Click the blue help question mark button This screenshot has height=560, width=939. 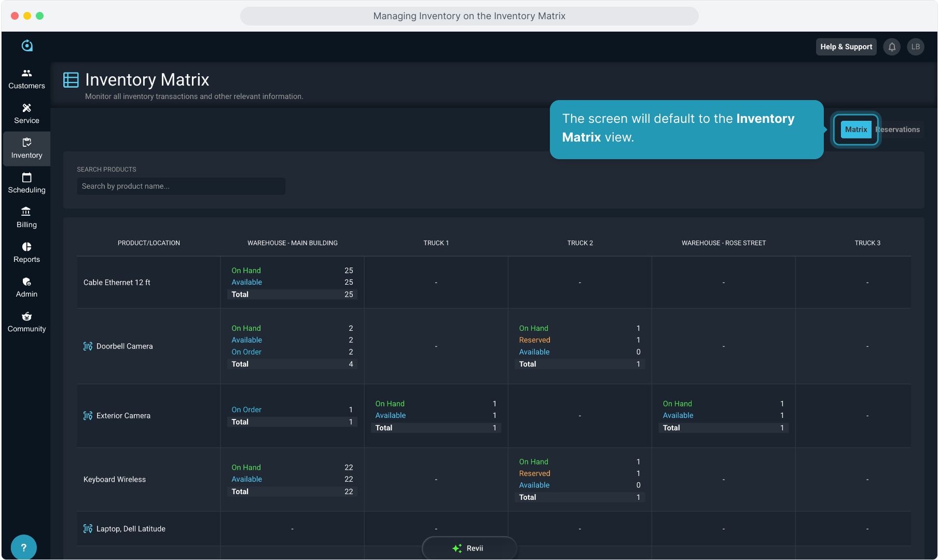pos(23,547)
